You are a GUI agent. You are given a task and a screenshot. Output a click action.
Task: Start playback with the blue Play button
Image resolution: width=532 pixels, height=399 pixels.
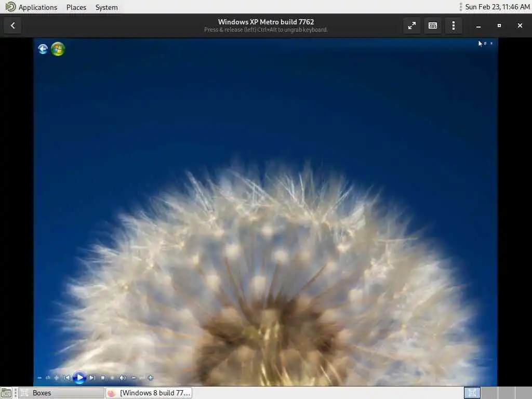pos(79,377)
